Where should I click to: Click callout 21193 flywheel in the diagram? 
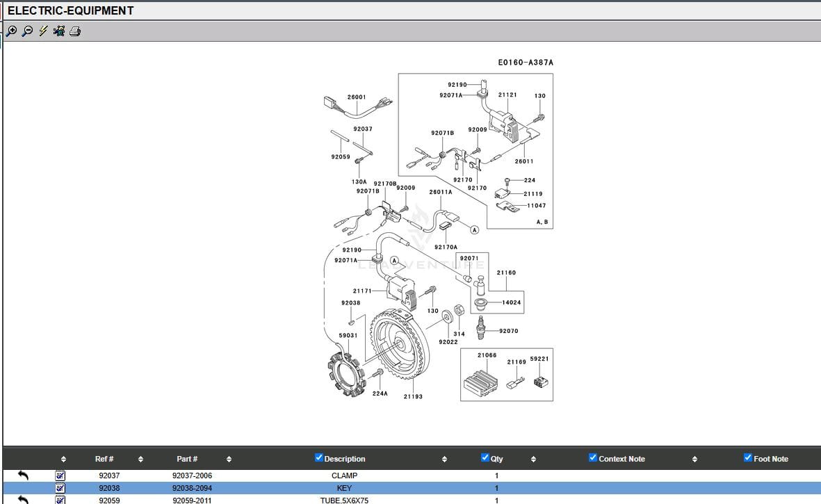coord(413,396)
